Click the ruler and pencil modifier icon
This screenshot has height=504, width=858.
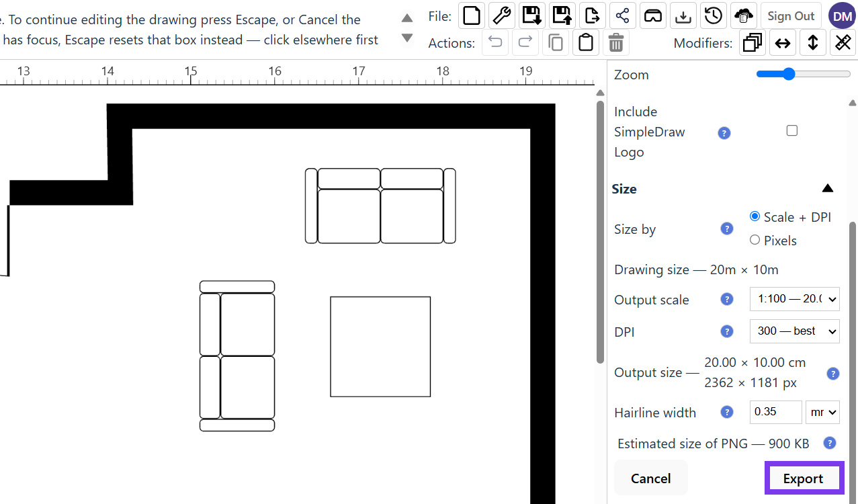(843, 43)
